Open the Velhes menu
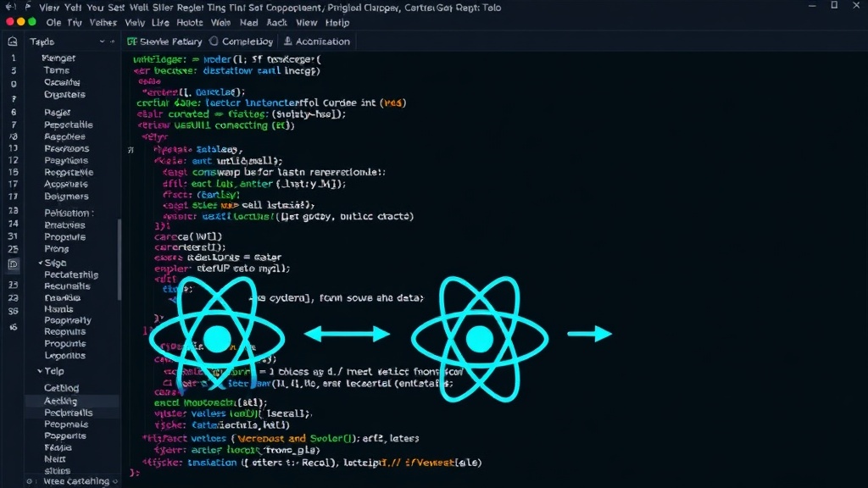 point(103,23)
